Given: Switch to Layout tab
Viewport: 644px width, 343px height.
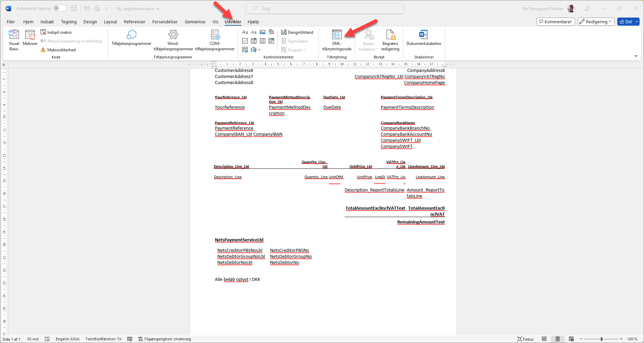Looking at the screenshot, I should (x=110, y=22).
